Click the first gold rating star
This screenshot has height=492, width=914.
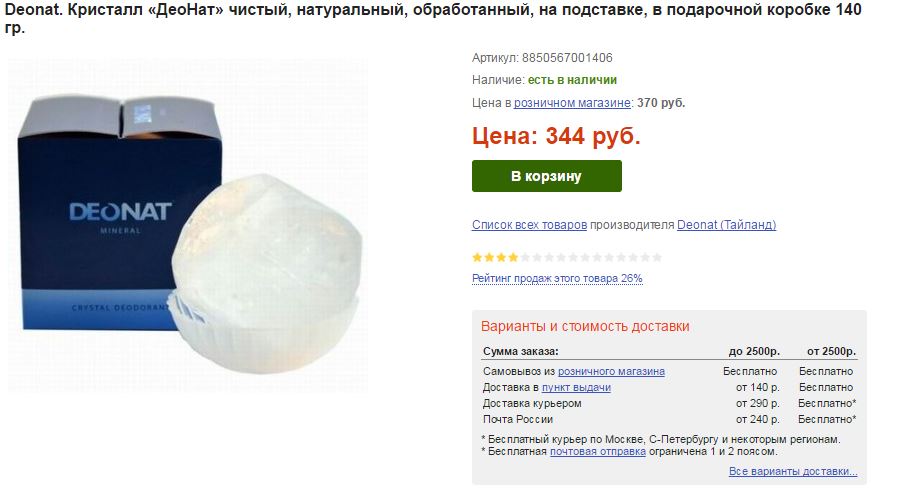tap(477, 257)
